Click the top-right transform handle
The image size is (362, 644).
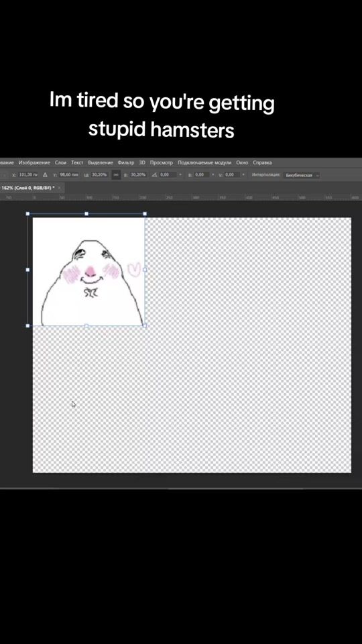tap(145, 213)
